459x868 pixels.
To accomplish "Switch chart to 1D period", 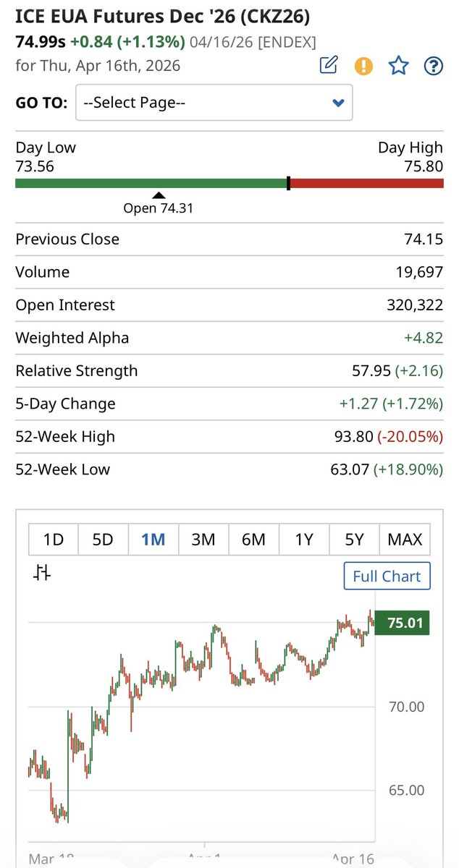I will tap(54, 540).
